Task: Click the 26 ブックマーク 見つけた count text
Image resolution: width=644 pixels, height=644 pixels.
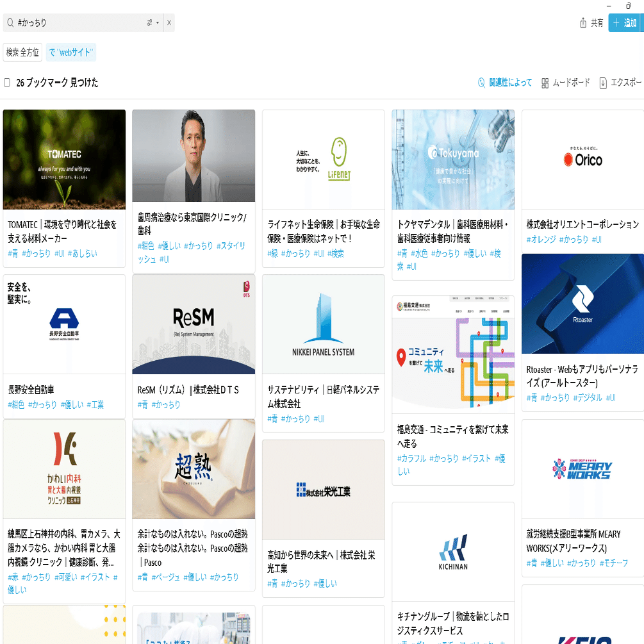Action: pyautogui.click(x=57, y=83)
